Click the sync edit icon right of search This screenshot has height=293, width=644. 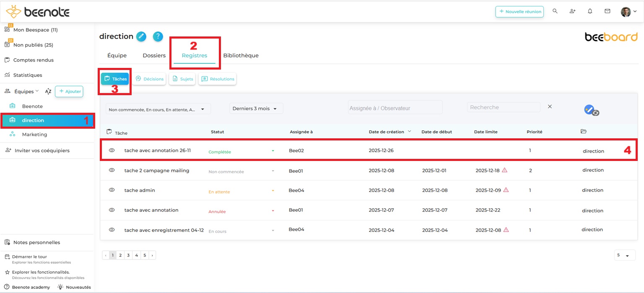tap(591, 110)
